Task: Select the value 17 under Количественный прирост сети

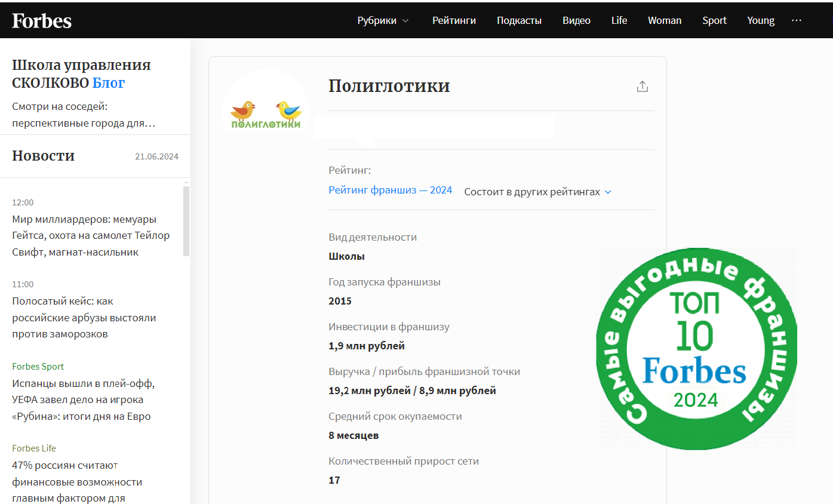Action: coord(334,480)
